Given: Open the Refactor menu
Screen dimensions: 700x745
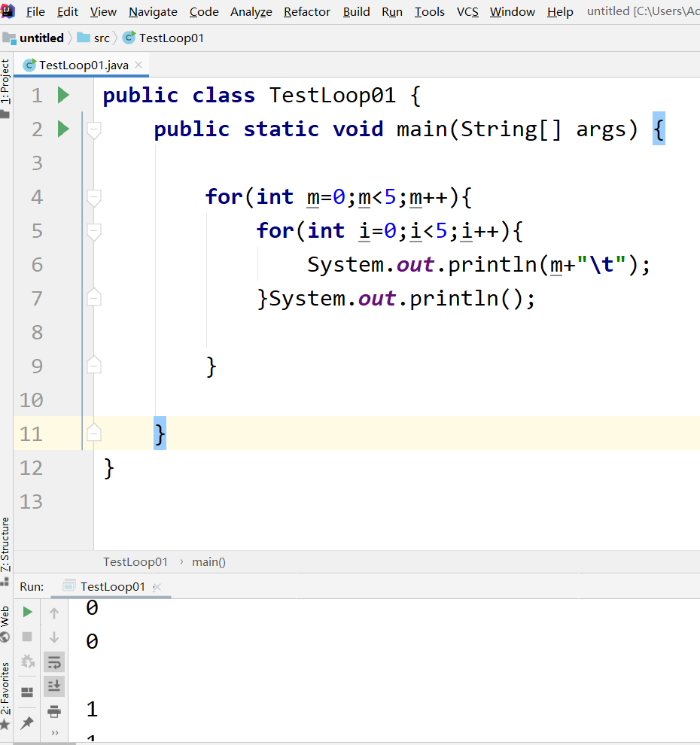Looking at the screenshot, I should [307, 11].
